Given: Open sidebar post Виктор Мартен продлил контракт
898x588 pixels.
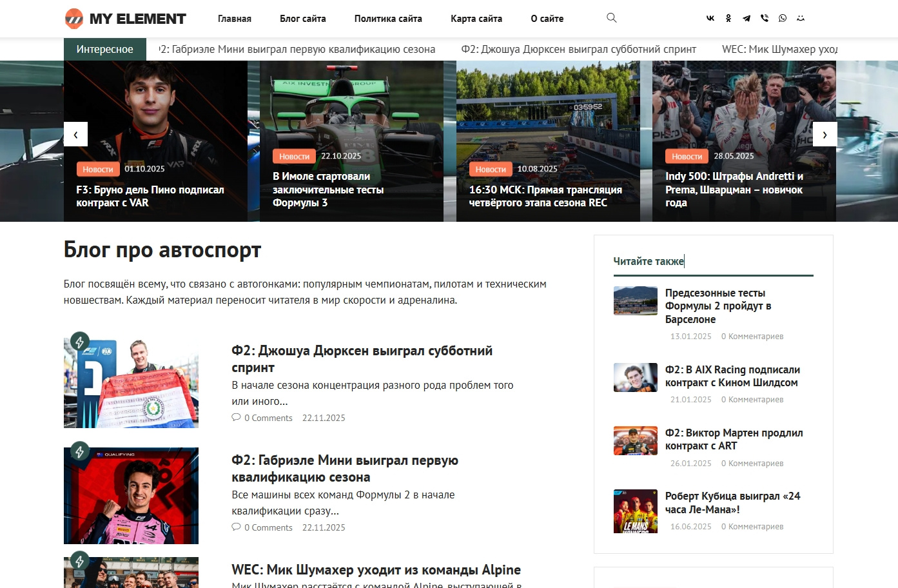Looking at the screenshot, I should click(734, 439).
